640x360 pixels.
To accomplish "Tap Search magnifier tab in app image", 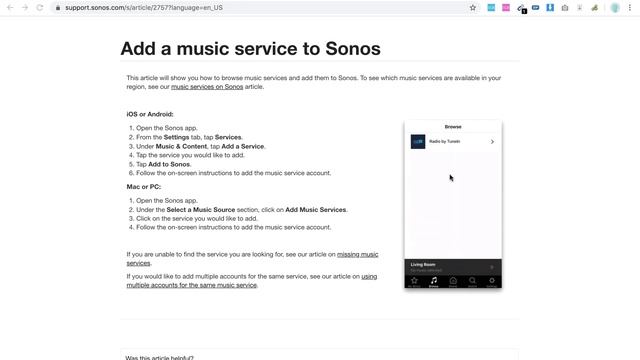I will pos(472,282).
